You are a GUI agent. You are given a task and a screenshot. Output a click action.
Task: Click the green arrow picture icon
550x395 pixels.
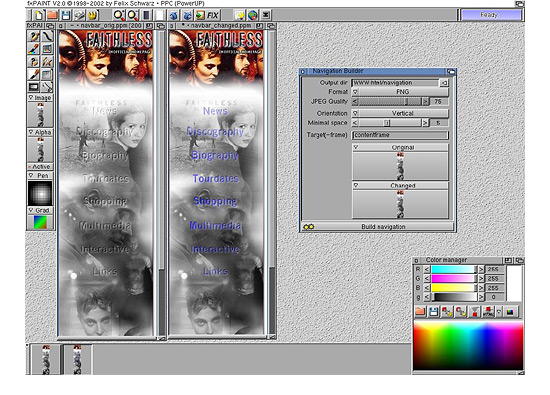point(200,15)
